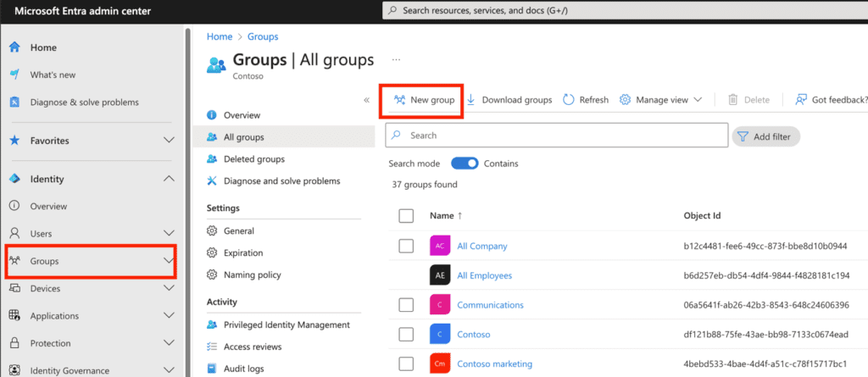Open the Contoso group link
Viewport: 868px width, 377px height.
click(x=473, y=335)
